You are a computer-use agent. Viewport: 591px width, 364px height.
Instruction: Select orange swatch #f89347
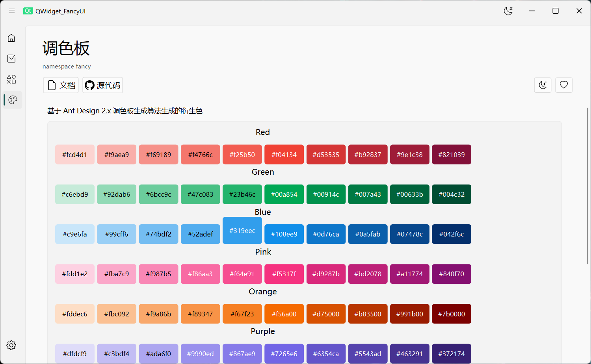[x=201, y=314]
